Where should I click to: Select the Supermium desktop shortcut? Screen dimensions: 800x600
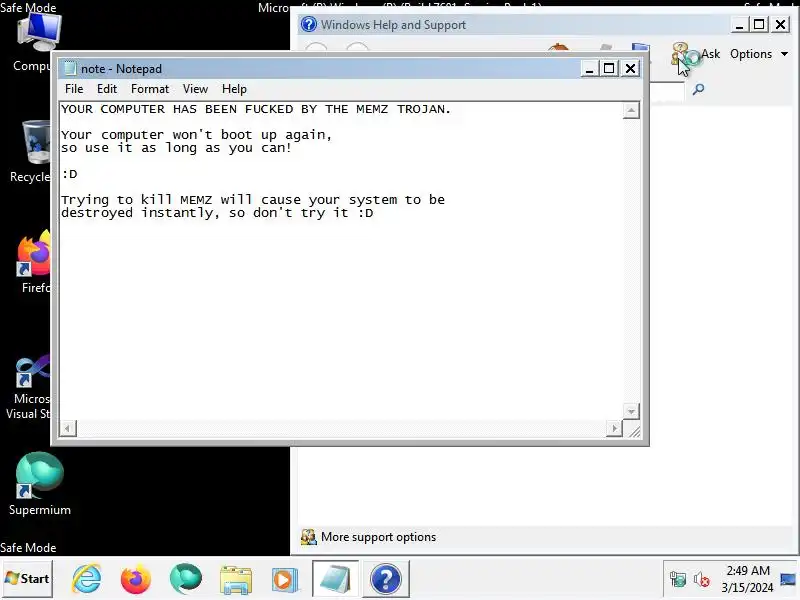coord(39,484)
